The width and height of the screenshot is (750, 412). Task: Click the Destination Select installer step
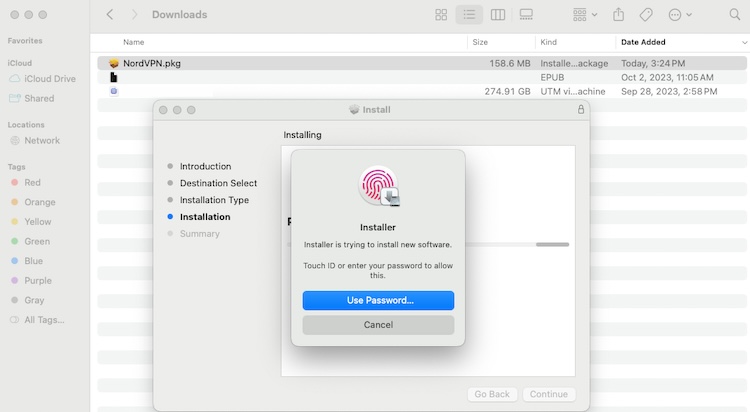pyautogui.click(x=218, y=183)
